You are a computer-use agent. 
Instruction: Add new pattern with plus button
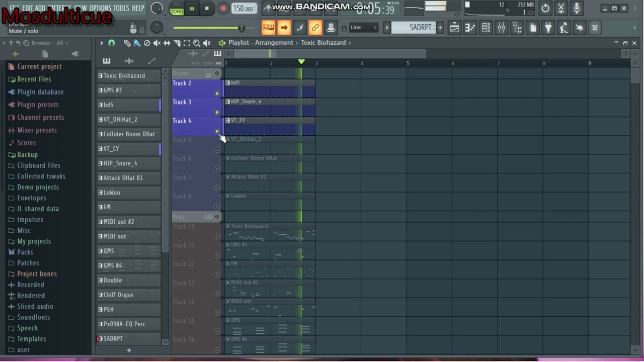tap(129, 350)
